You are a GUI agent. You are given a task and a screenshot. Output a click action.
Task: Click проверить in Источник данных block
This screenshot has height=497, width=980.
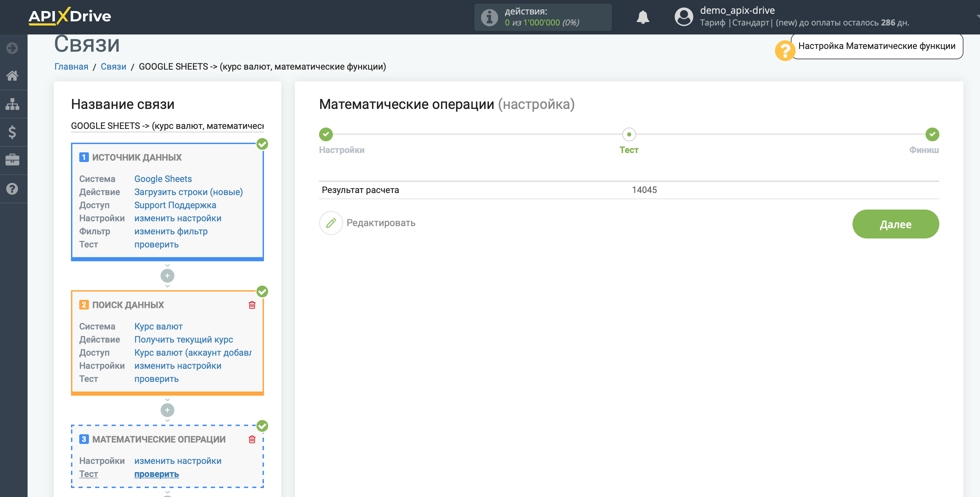[156, 245]
